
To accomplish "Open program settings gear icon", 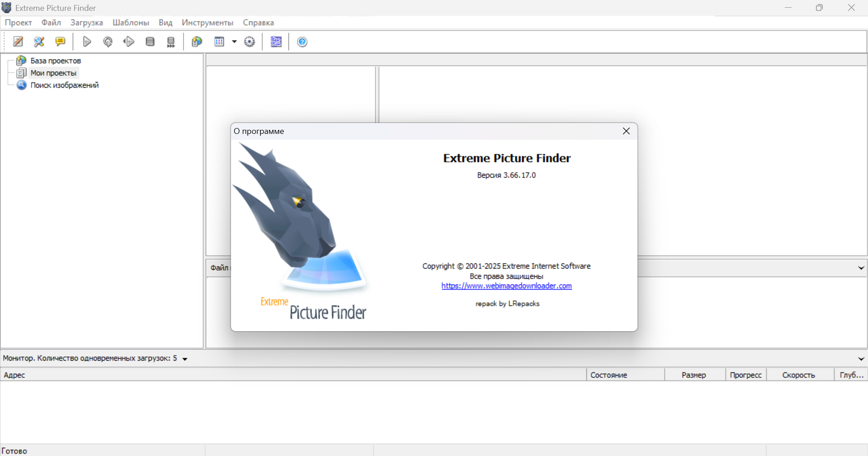I will (x=250, y=42).
